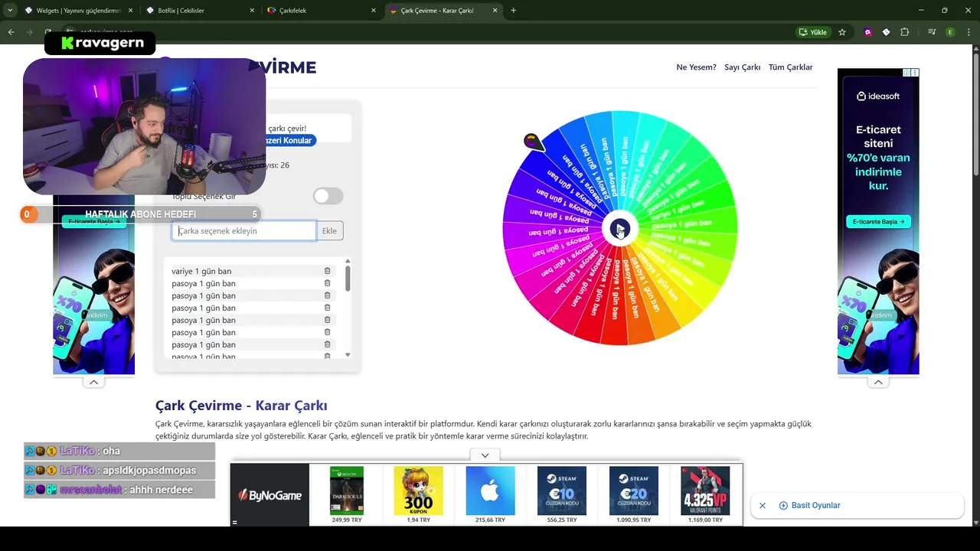Open the diamond-shaped extension icon

click(x=886, y=32)
